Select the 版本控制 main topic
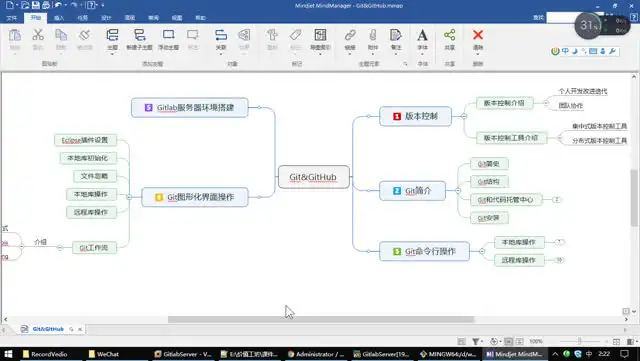This screenshot has height=361, width=640. (416, 116)
